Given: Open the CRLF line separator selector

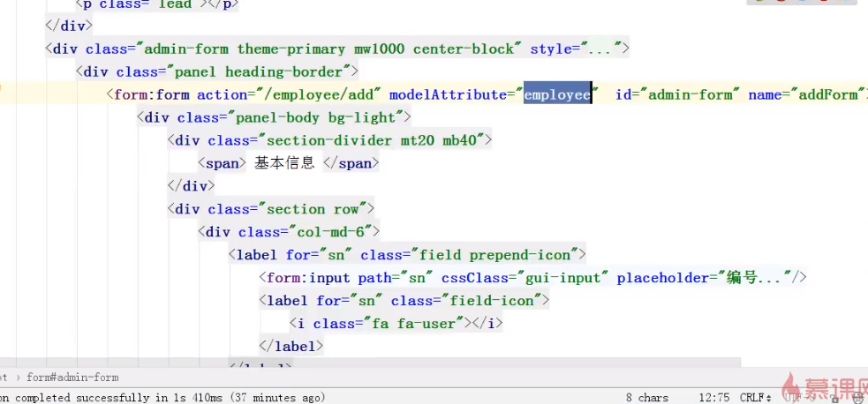Looking at the screenshot, I should click(758, 398).
